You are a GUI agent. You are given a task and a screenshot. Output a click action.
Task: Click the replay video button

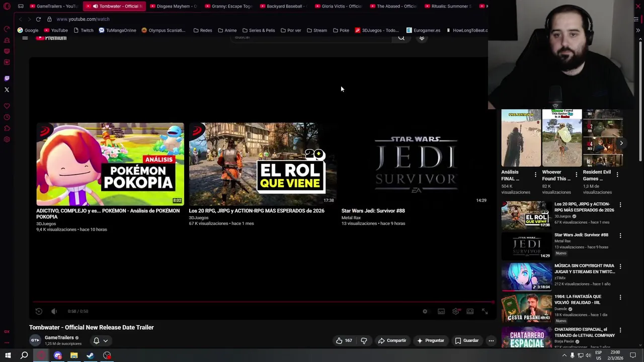click(x=39, y=311)
